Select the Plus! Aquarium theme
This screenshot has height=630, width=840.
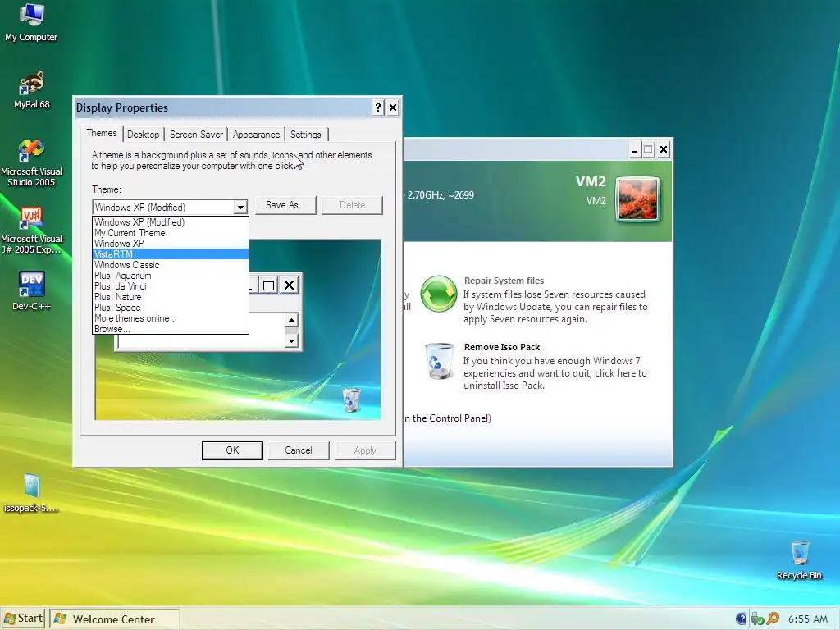pos(171,276)
